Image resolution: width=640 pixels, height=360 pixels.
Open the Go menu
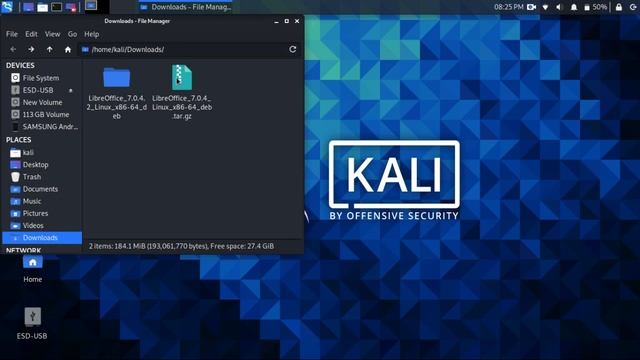(72, 34)
